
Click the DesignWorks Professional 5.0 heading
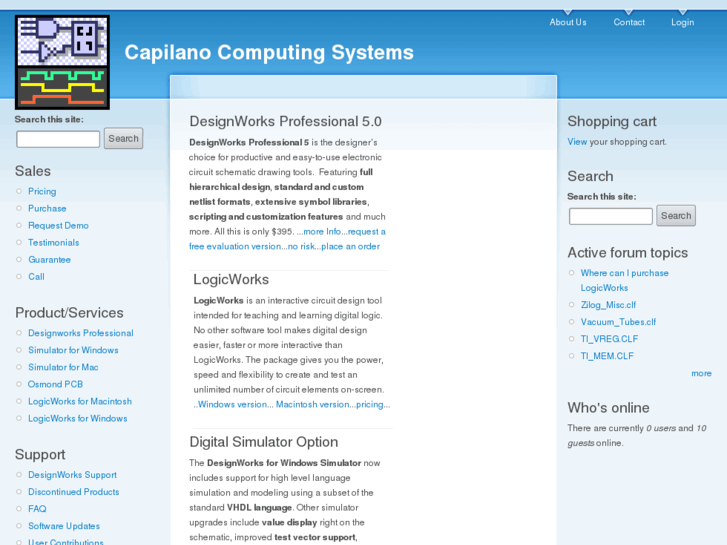pyautogui.click(x=285, y=122)
